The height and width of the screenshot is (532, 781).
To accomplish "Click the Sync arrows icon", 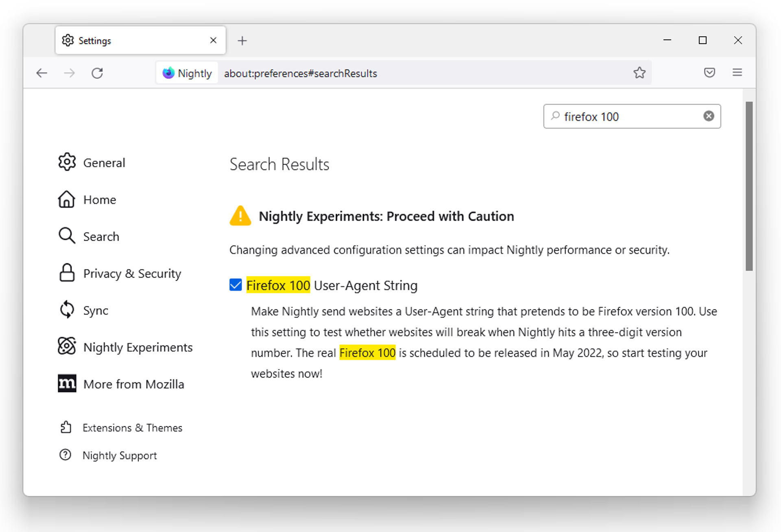I will pyautogui.click(x=67, y=310).
